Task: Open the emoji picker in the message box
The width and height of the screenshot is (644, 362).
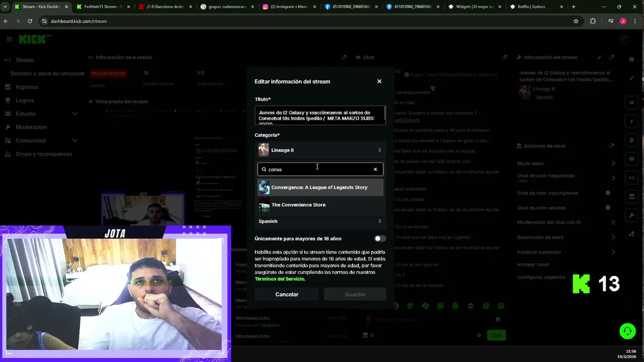Action: [x=498, y=319]
